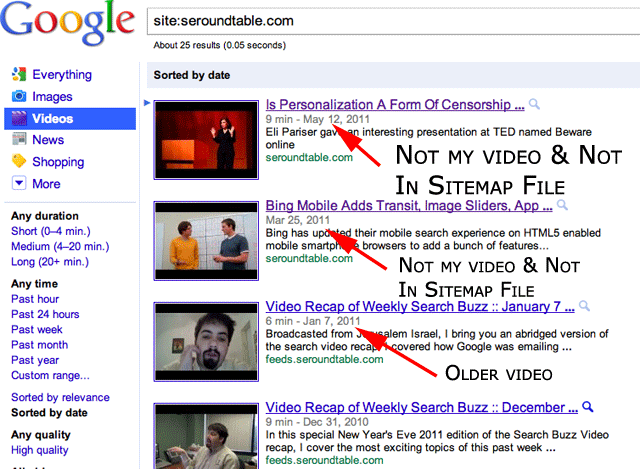640x469 pixels.
Task: Filter by Medium (4–20 min.) duration
Action: pyautogui.click(x=60, y=247)
